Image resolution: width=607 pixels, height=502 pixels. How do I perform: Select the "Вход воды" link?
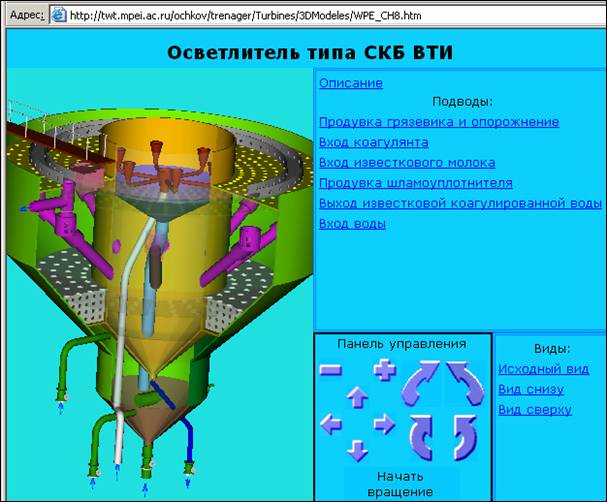click(352, 224)
